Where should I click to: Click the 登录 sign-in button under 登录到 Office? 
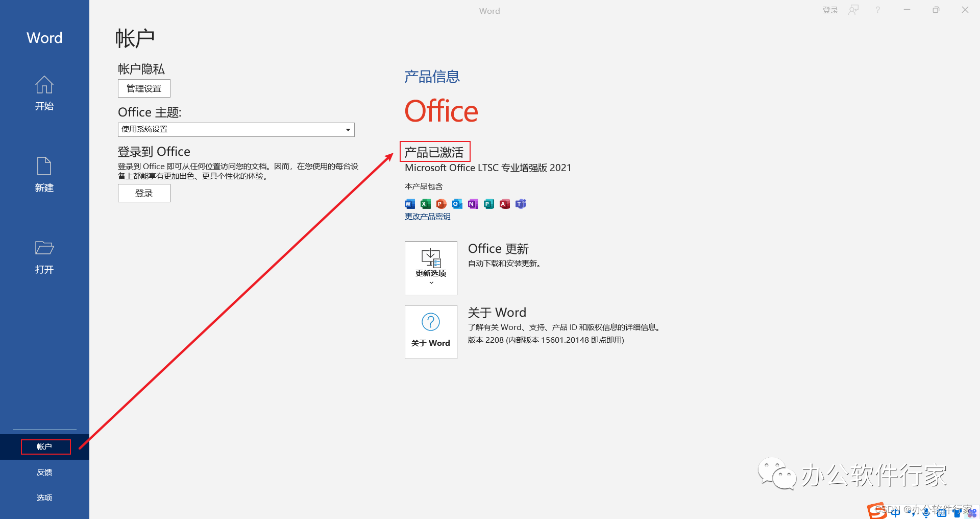[144, 193]
